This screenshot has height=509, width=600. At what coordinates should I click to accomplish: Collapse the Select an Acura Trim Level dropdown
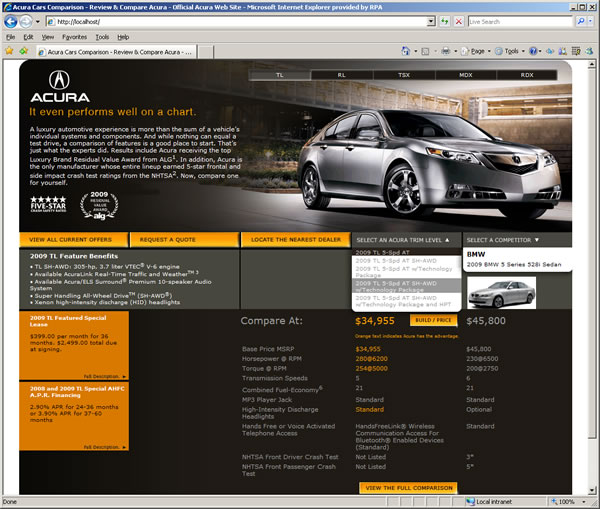406,240
